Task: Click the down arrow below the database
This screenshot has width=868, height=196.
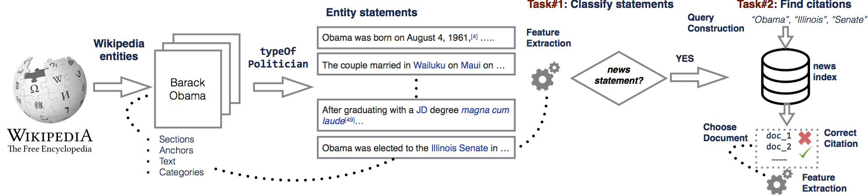Action: coord(786,114)
